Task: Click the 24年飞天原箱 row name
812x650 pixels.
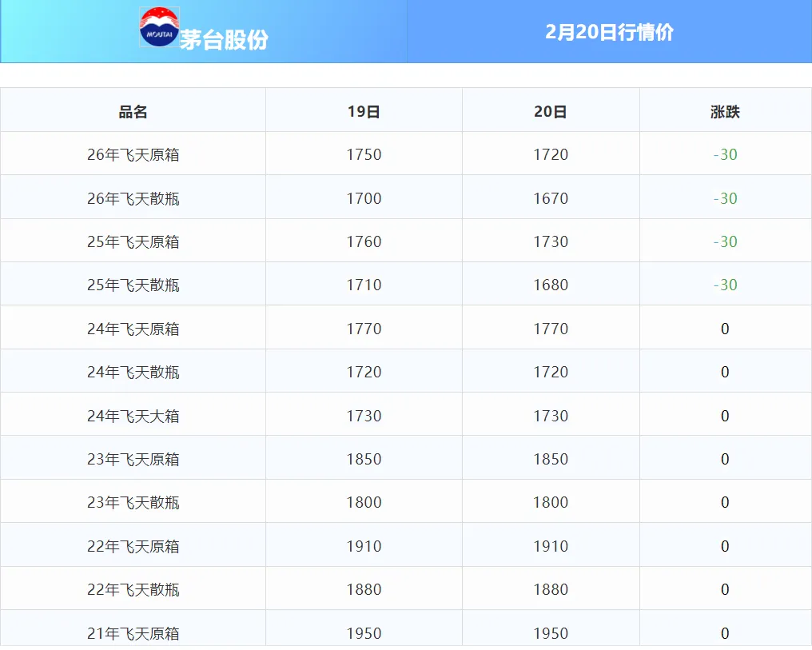Action: [133, 329]
